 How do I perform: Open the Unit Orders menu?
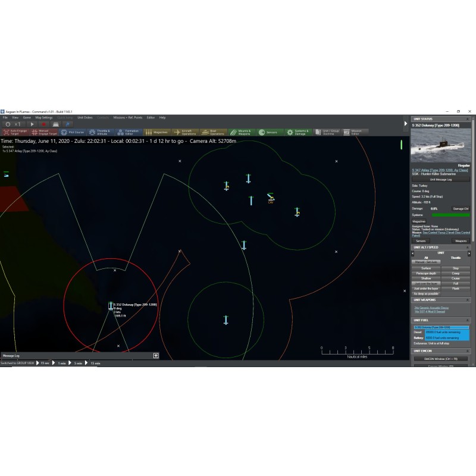tap(84, 117)
